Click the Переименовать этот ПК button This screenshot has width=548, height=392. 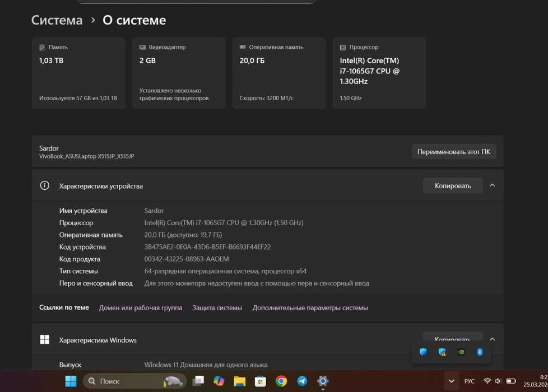(x=454, y=152)
